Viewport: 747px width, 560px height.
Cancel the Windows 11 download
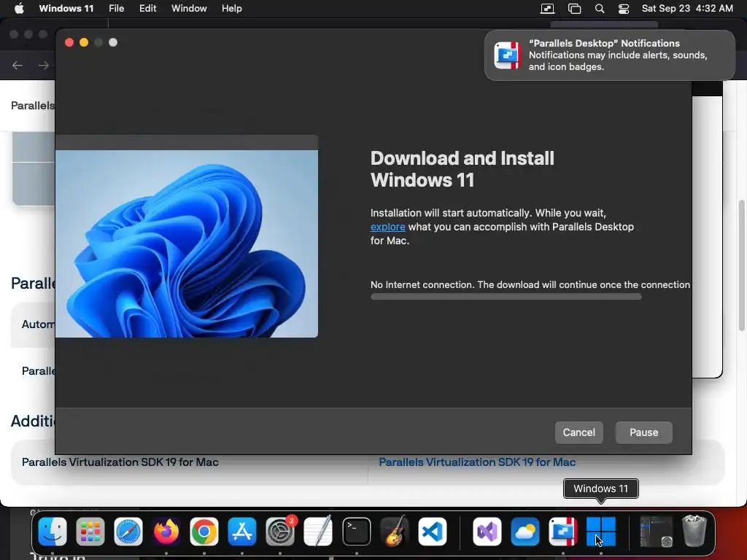pyautogui.click(x=578, y=432)
